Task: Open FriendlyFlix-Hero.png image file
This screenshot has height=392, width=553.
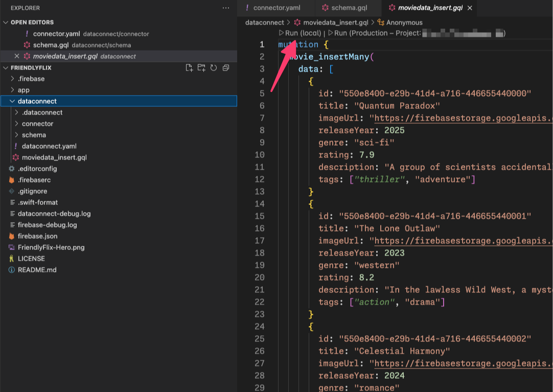Action: (x=51, y=247)
